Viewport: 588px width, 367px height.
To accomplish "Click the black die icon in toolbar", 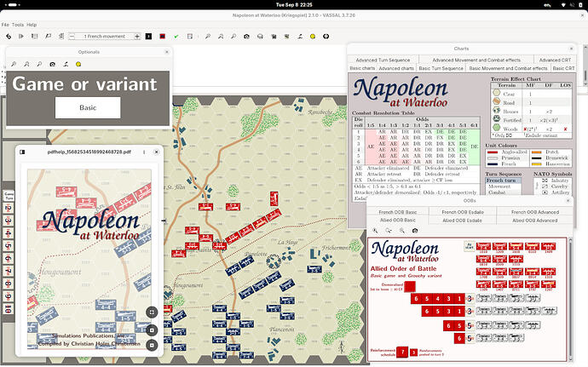I will pyautogui.click(x=148, y=37).
